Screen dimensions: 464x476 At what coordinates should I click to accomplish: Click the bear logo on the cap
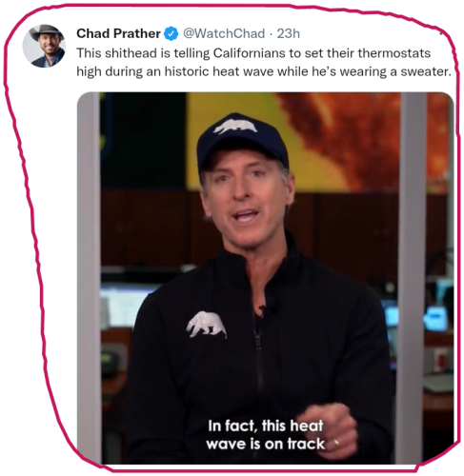[235, 127]
